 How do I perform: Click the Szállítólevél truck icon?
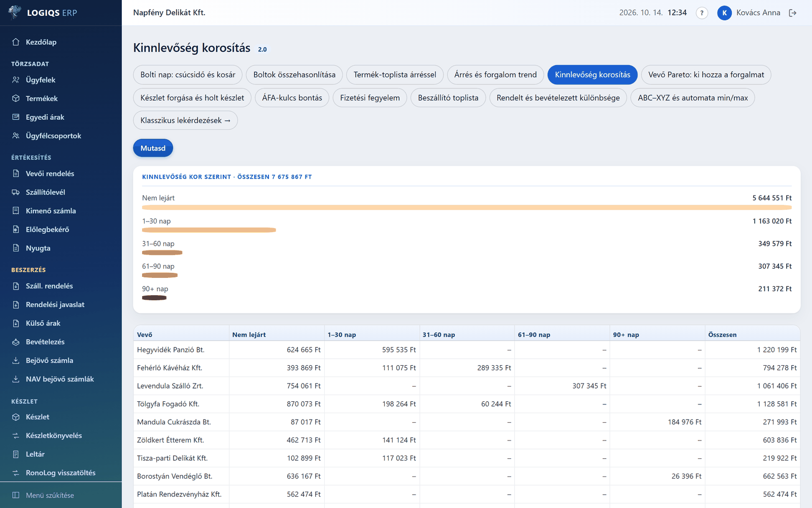[16, 192]
